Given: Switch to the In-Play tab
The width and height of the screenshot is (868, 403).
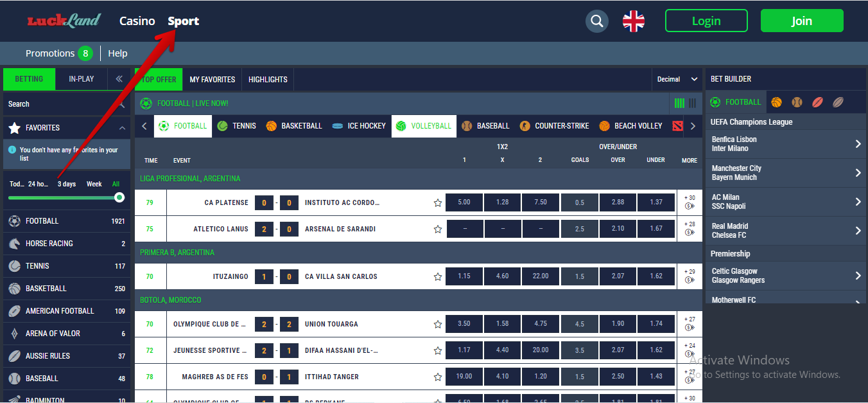Looking at the screenshot, I should (x=82, y=79).
